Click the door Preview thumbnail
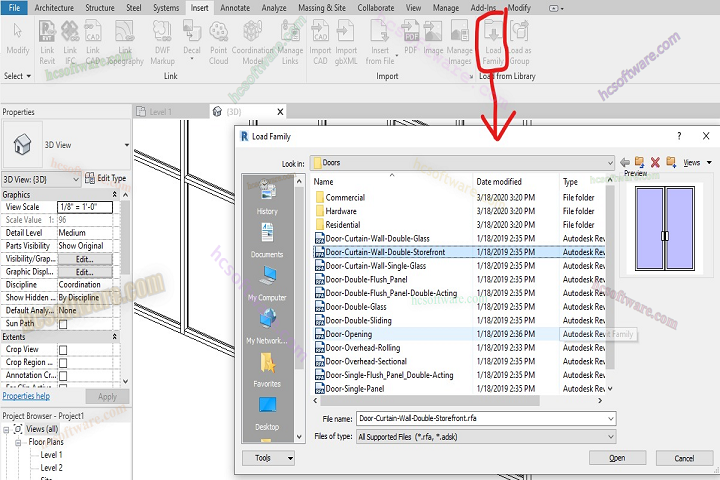The width and height of the screenshot is (720, 480). click(x=664, y=228)
